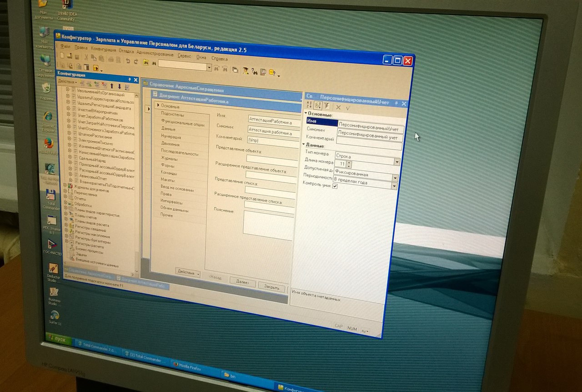This screenshot has height=392, width=582.
Task: Click the yellow binoculars search icon
Action: [146, 62]
